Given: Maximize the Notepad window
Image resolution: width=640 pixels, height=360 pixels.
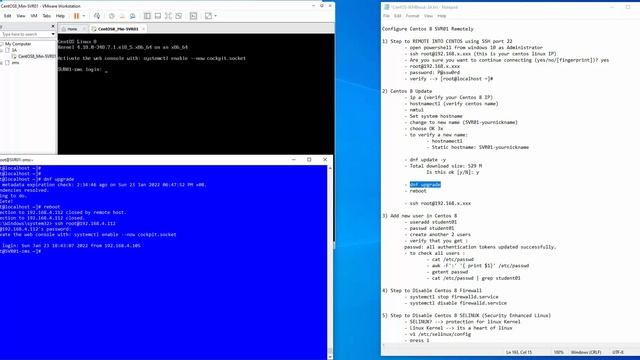Looking at the screenshot, I should (628, 7).
